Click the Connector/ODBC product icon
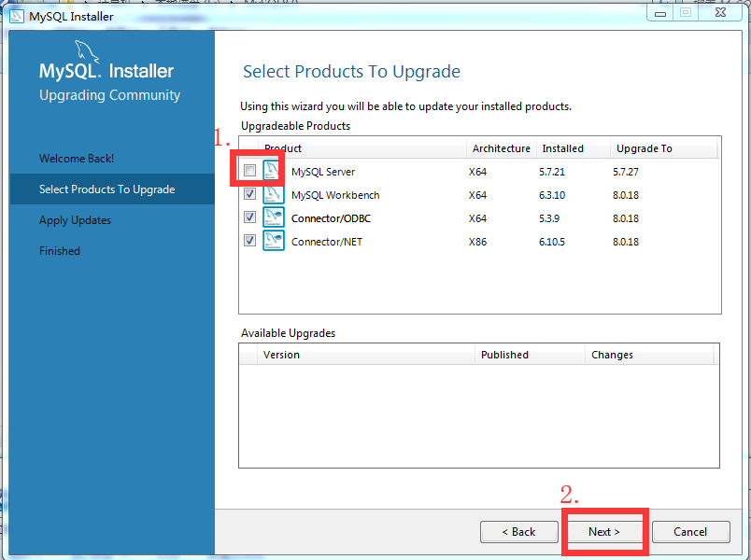Screen dimensions: 751x560 [x=272, y=217]
